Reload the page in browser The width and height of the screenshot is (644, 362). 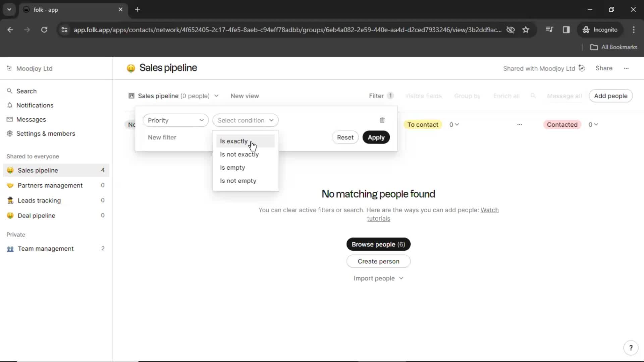[x=44, y=30]
